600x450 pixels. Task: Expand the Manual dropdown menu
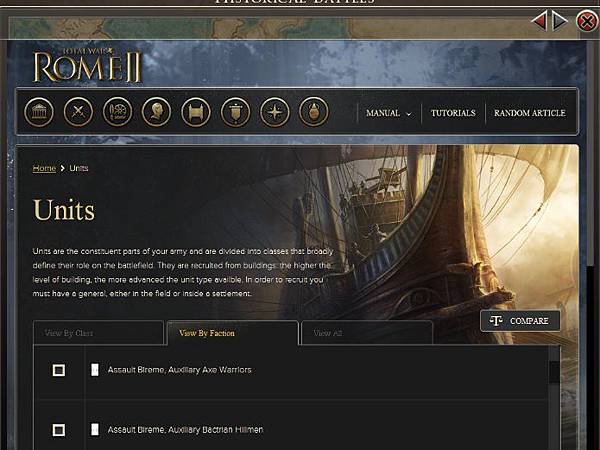point(388,113)
